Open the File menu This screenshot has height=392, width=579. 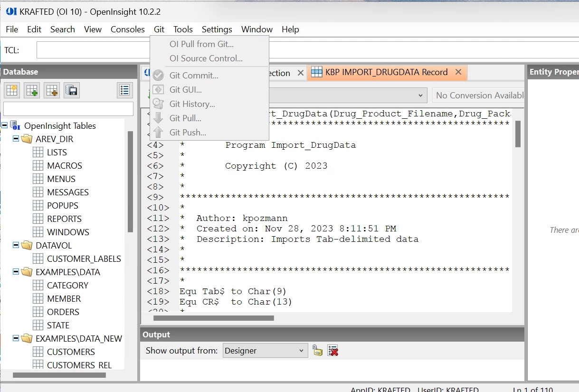[12, 29]
